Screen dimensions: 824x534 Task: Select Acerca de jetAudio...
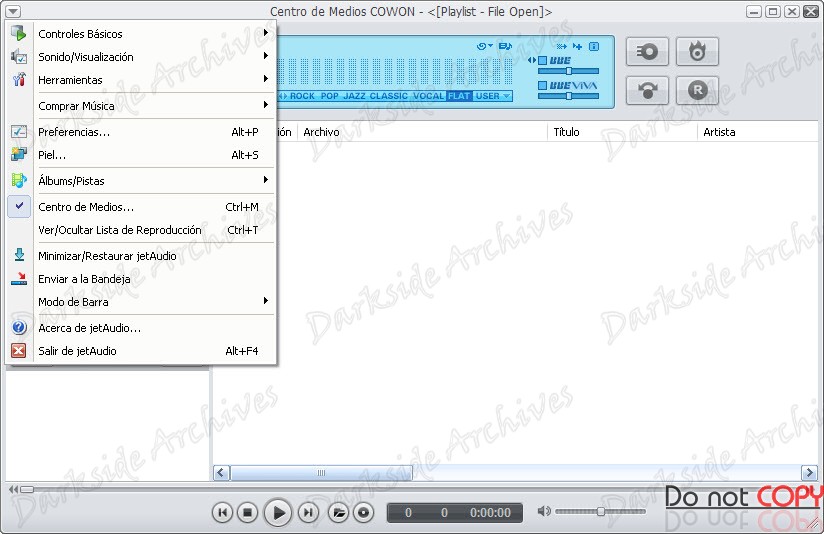tap(141, 328)
